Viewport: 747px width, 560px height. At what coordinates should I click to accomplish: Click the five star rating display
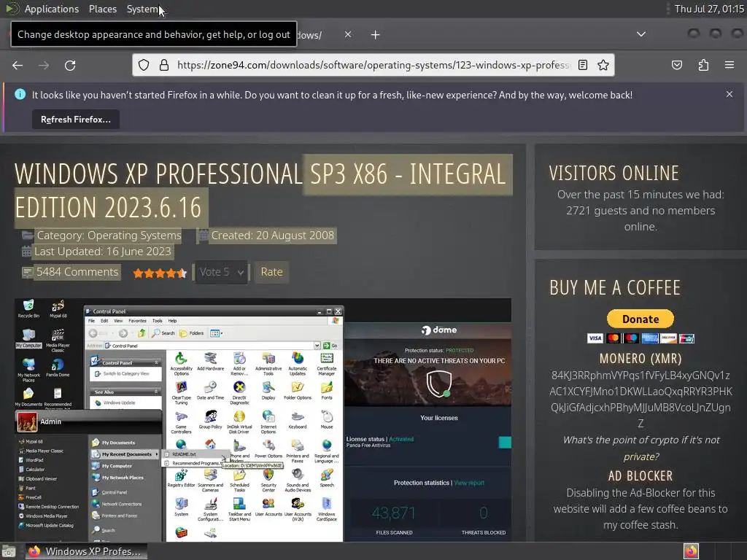coord(160,273)
